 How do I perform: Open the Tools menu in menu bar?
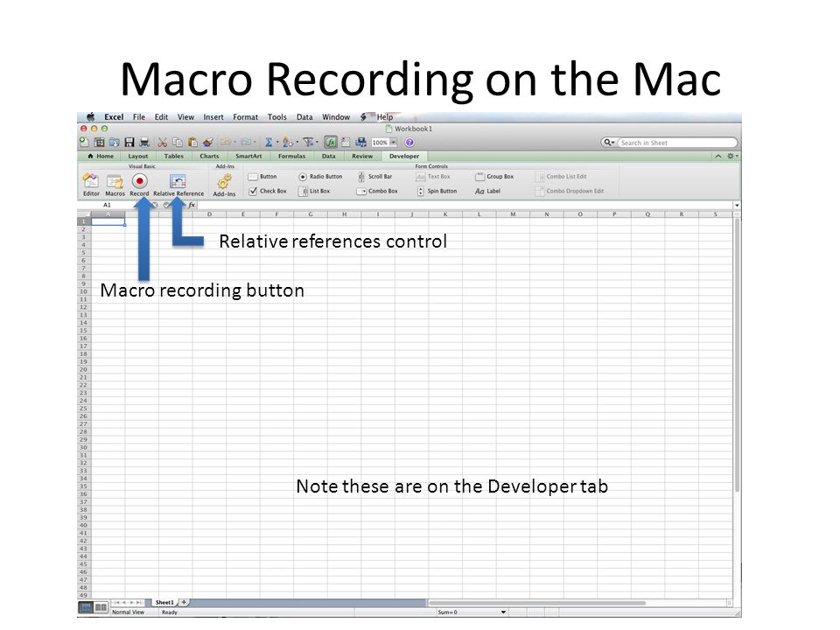277,116
